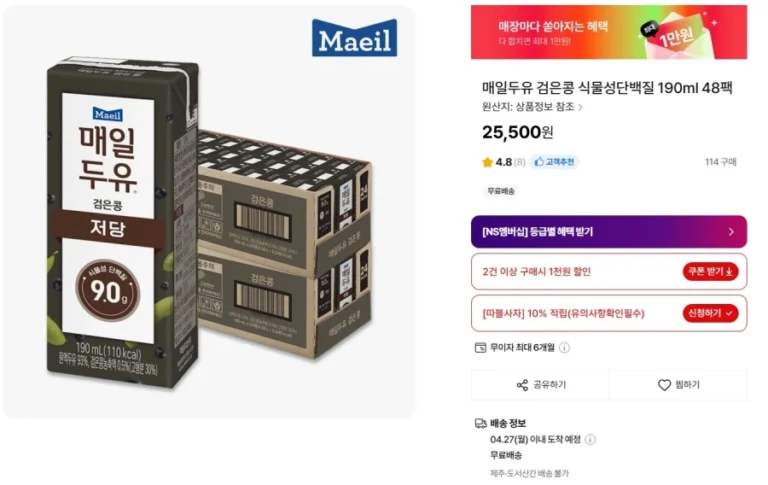Click the thumbs-up 고객추천 badge
Screen dimensions: 768x485
tap(555, 162)
